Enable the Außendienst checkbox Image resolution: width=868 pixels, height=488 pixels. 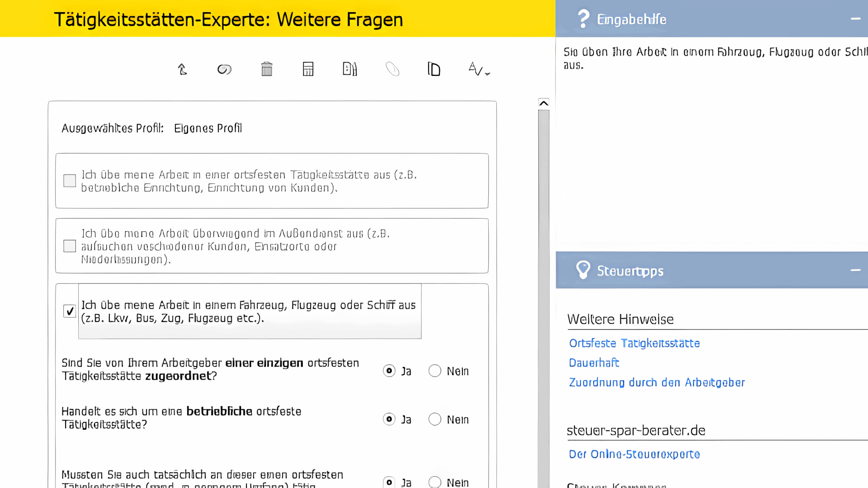point(69,246)
